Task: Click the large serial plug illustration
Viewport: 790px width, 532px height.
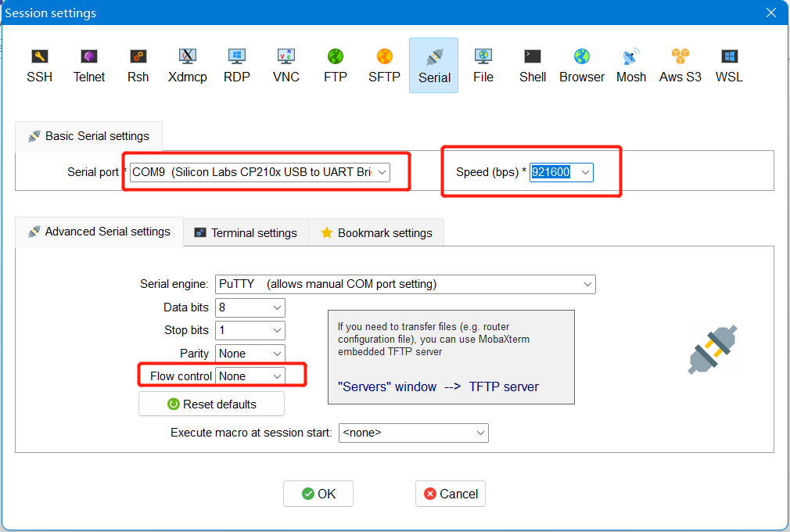Action: 713,350
